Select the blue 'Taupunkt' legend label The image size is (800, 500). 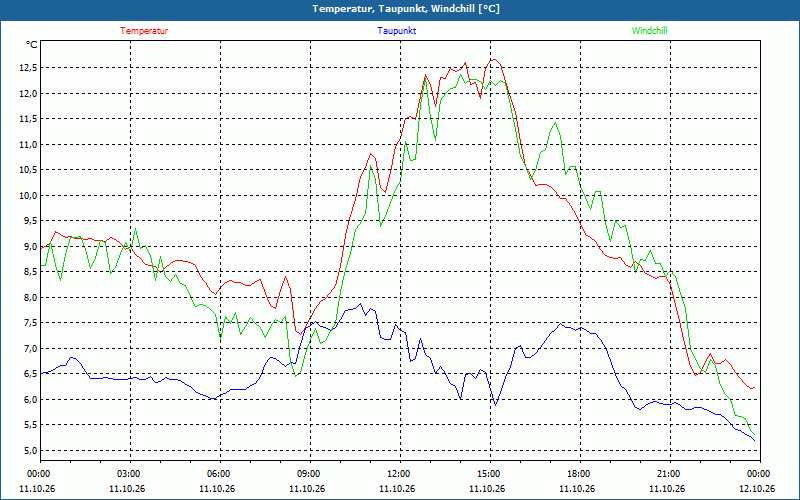pos(396,31)
